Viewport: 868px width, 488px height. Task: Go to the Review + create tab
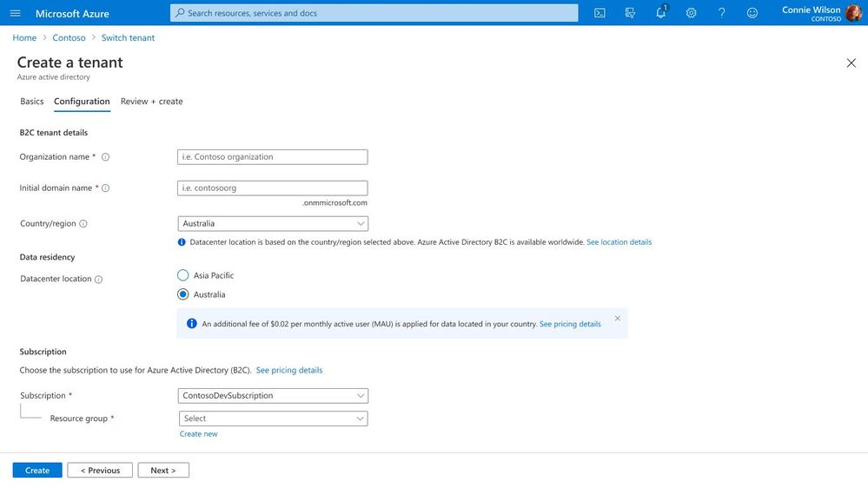[x=152, y=102]
